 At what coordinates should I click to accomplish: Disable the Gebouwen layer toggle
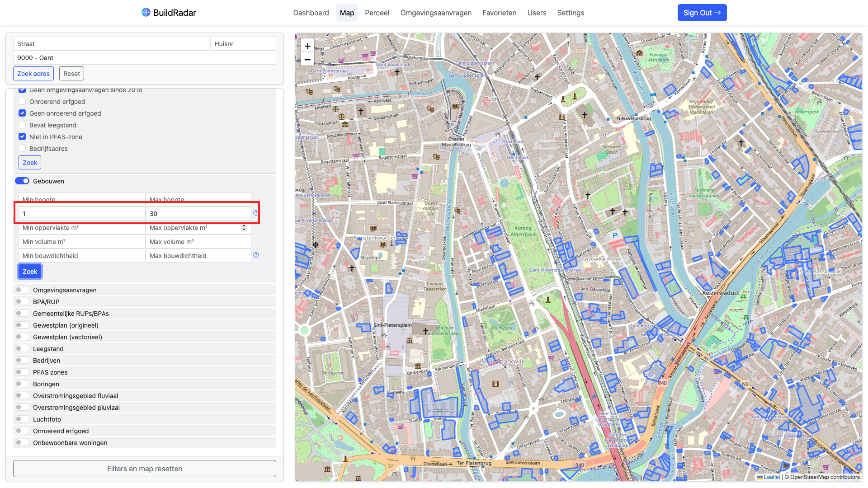point(22,181)
